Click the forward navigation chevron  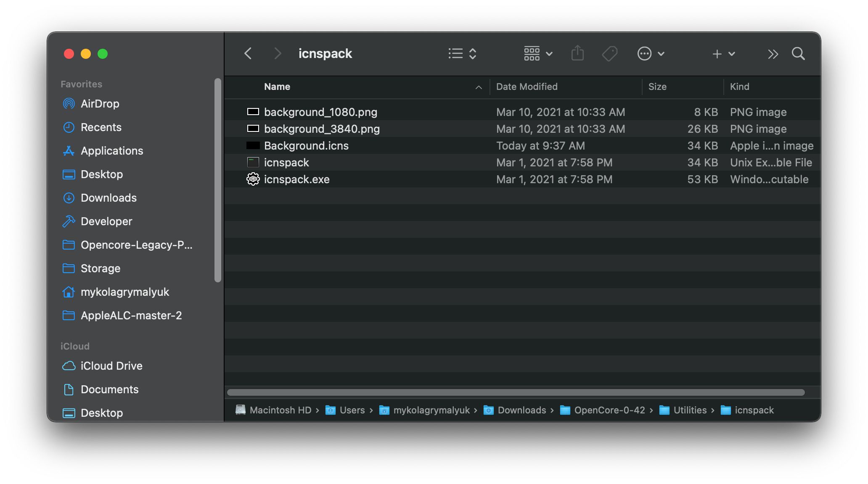(x=277, y=54)
